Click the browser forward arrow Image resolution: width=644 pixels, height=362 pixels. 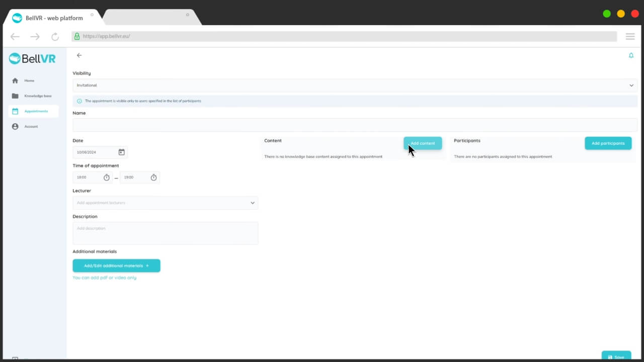(x=35, y=36)
